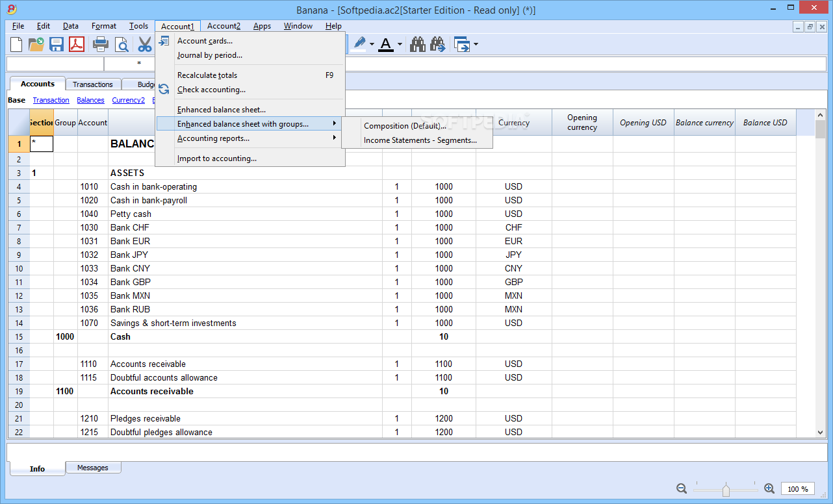Select the Base view
Screen dimensions: 833x504
coord(17,100)
